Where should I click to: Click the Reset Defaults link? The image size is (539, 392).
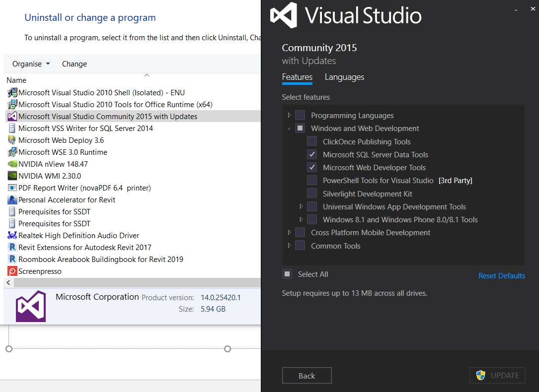pos(502,275)
